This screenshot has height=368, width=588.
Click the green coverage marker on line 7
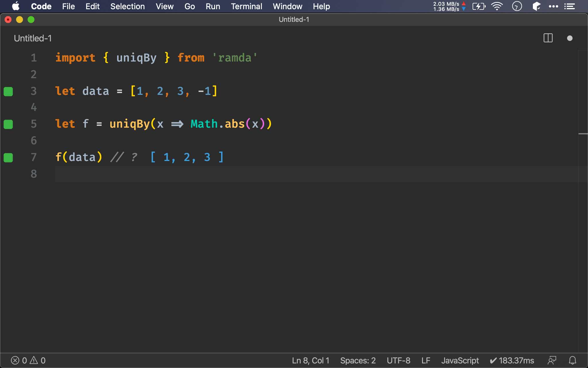pyautogui.click(x=8, y=158)
